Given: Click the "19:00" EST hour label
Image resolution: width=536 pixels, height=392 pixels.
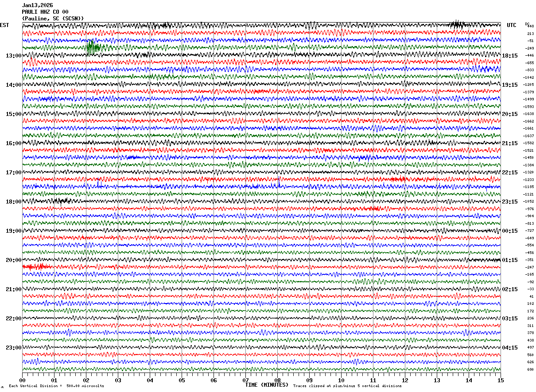Looking at the screenshot, I should pos(14,231).
